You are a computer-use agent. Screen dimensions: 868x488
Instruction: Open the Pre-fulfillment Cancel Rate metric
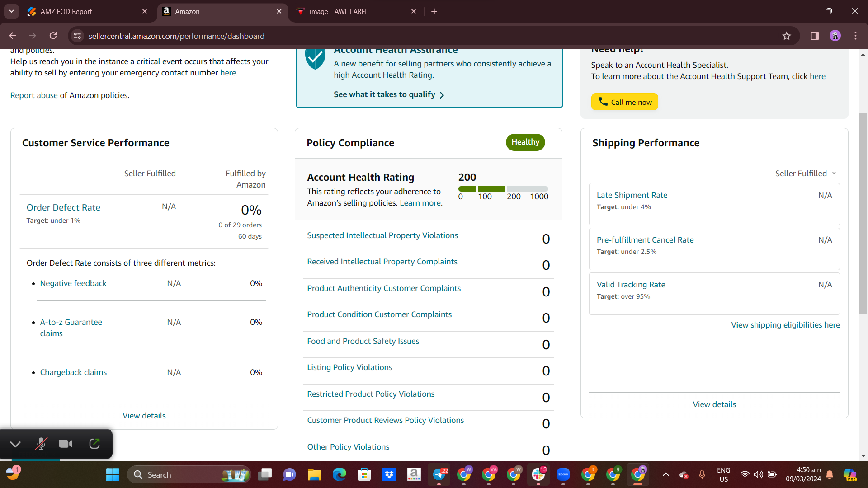(645, 240)
